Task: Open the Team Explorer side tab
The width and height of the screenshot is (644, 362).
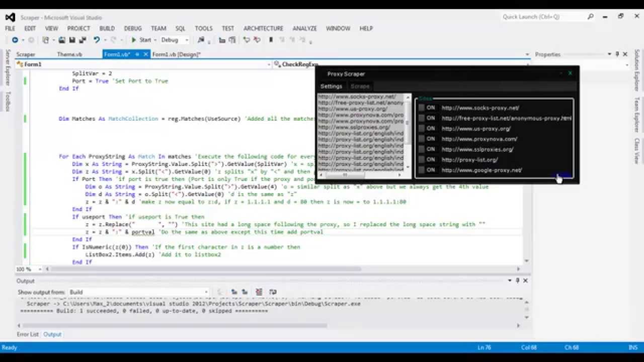Action: click(x=637, y=114)
